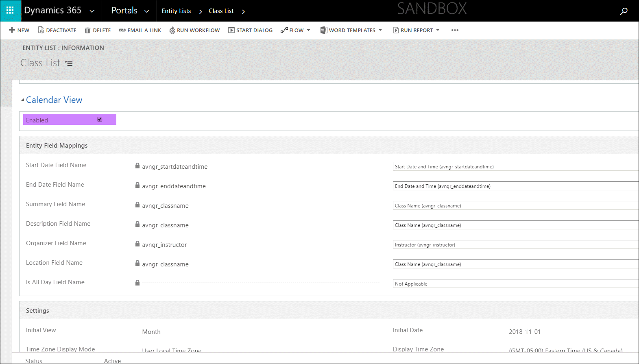Collapse the Calendar View section
The height and width of the screenshot is (364, 639).
coord(22,100)
